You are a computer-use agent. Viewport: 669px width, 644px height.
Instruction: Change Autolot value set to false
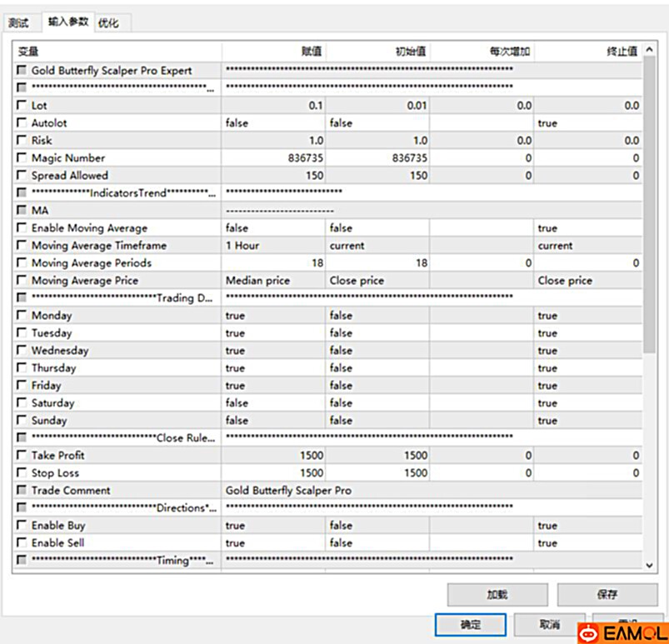coord(272,123)
